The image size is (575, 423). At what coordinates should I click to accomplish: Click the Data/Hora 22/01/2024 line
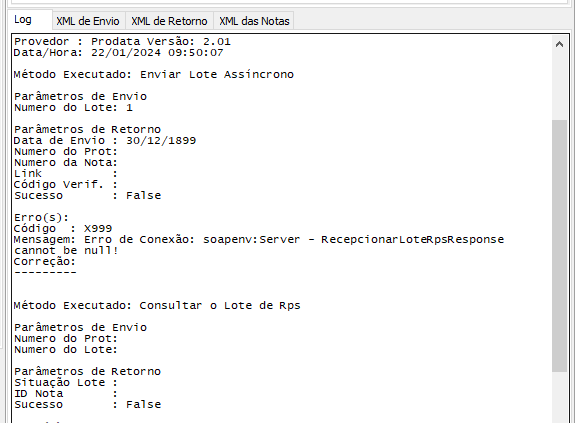pyautogui.click(x=118, y=52)
